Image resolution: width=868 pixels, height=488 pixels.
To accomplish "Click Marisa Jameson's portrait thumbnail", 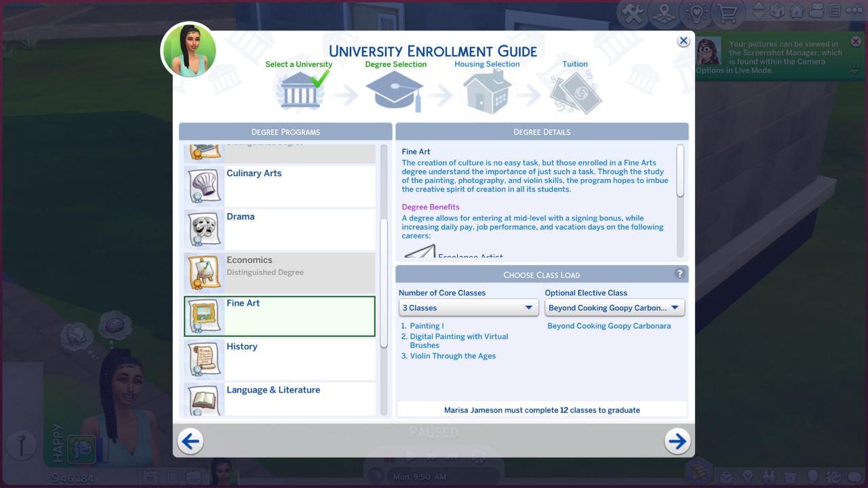I will coord(189,49).
